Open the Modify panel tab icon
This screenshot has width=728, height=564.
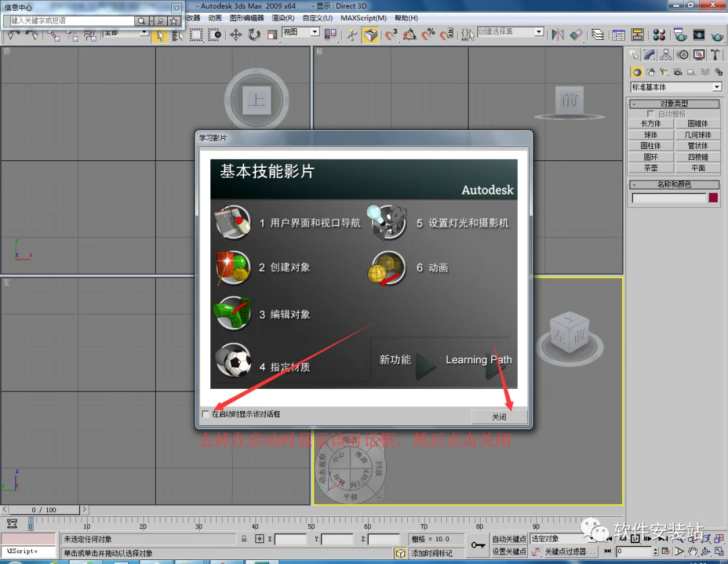[650, 55]
